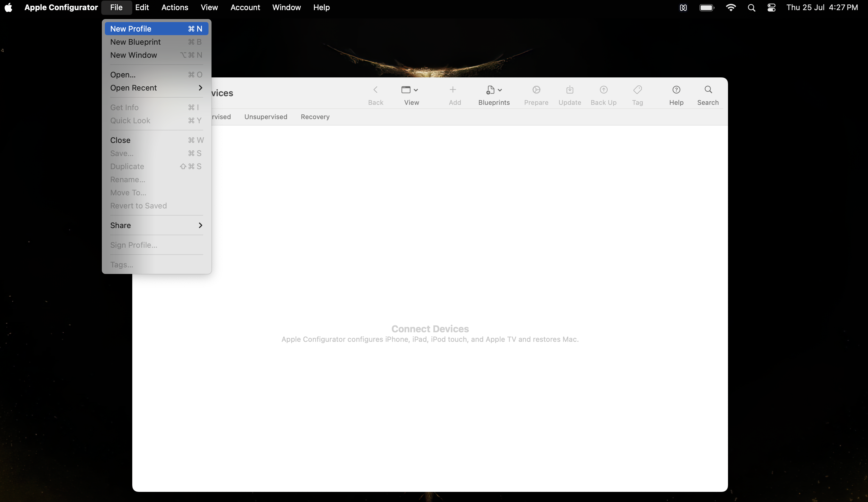
Task: Expand the Share submenu
Action: [x=156, y=225]
